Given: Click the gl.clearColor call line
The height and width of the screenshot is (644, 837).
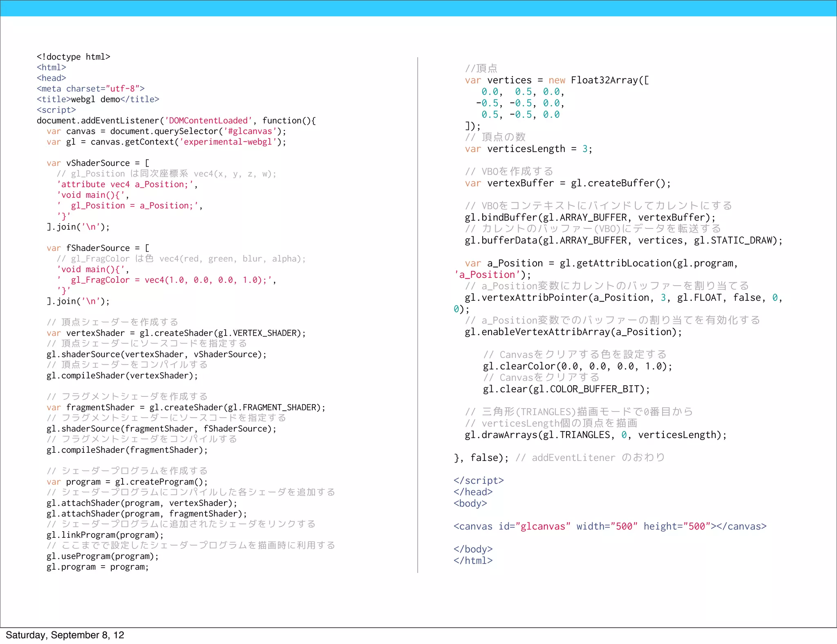Looking at the screenshot, I should [577, 366].
